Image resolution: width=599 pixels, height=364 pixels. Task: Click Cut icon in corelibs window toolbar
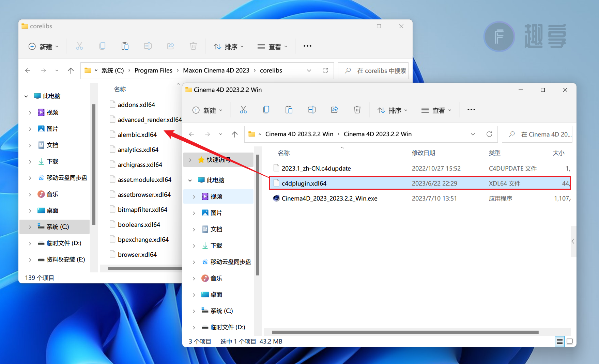79,46
